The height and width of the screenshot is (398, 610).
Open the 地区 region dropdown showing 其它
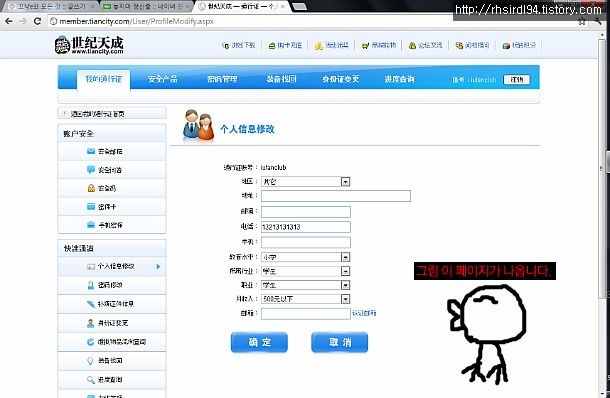click(305, 181)
